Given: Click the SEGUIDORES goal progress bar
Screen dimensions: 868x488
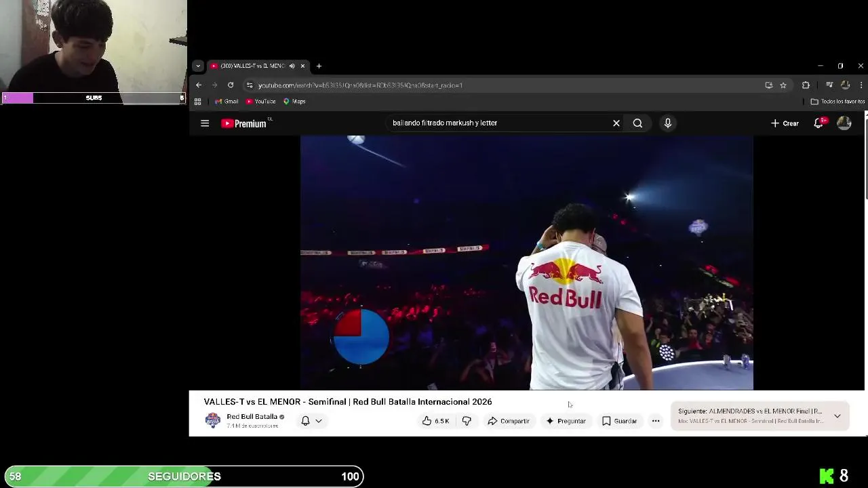Looking at the screenshot, I should pos(184,476).
